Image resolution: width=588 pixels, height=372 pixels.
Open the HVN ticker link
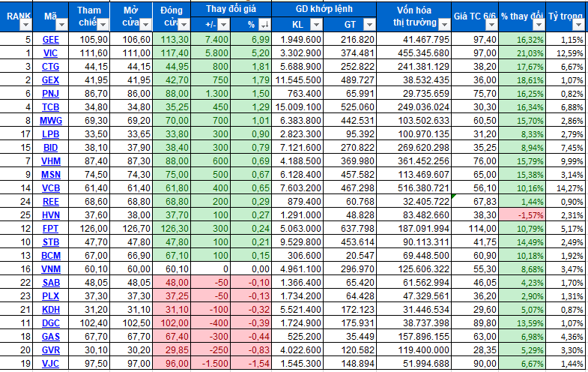(x=51, y=215)
